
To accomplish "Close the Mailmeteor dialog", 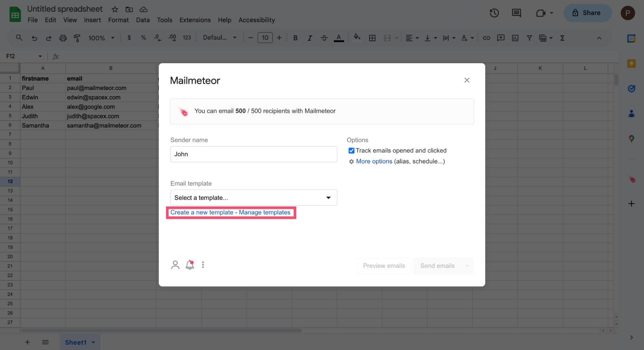I will coord(467,80).
